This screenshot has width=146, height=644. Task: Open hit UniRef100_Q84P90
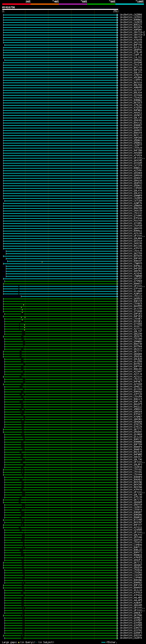131,50
